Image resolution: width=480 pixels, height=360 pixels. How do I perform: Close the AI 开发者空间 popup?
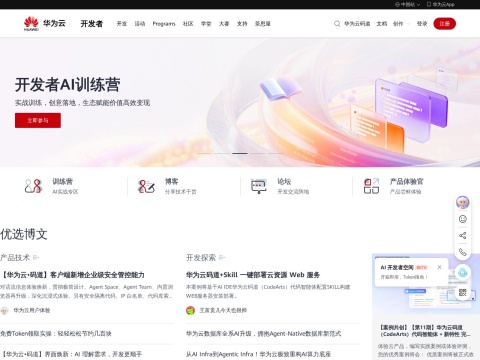[x=439, y=267]
